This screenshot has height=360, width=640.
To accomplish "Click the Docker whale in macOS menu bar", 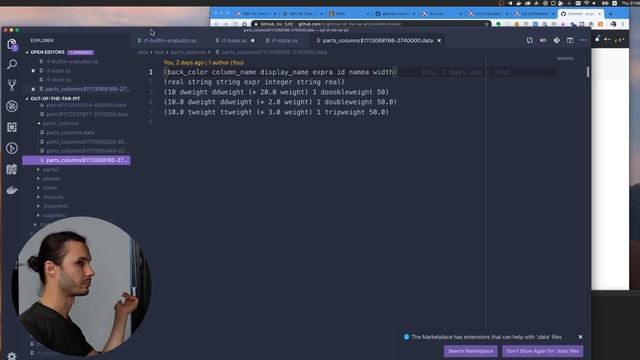I will tap(519, 3).
